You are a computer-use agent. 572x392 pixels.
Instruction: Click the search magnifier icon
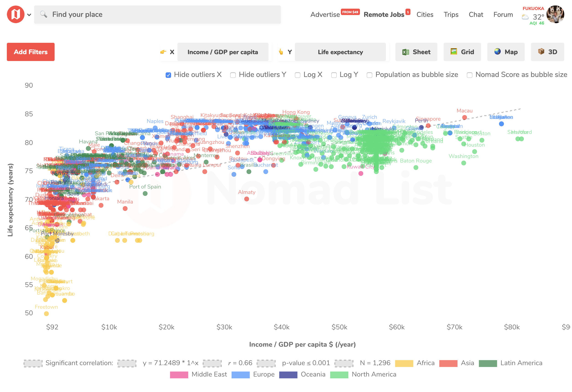tap(43, 14)
